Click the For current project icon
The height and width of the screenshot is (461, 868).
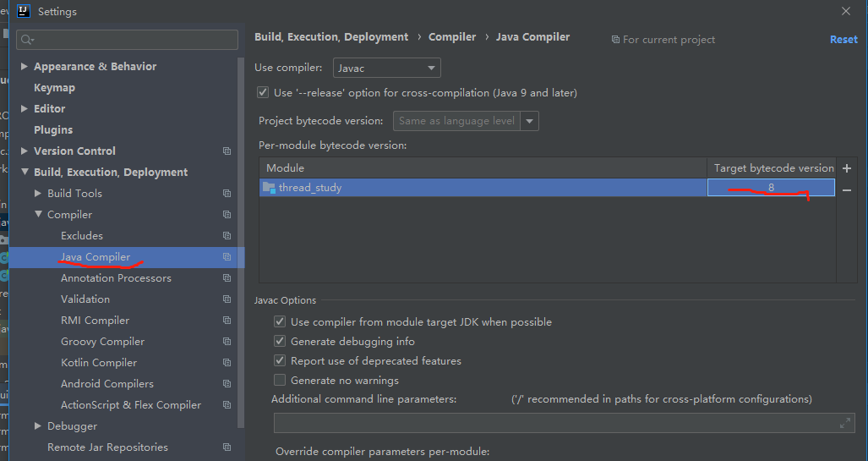(615, 40)
